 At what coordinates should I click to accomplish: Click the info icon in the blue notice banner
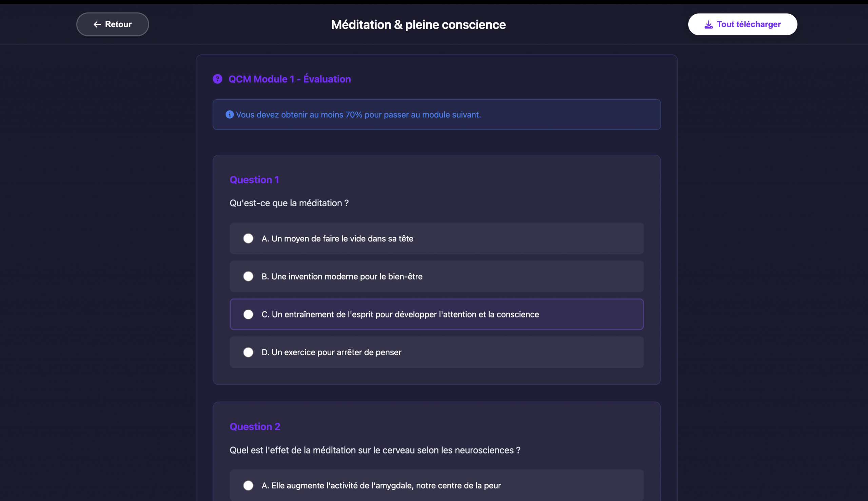point(230,115)
